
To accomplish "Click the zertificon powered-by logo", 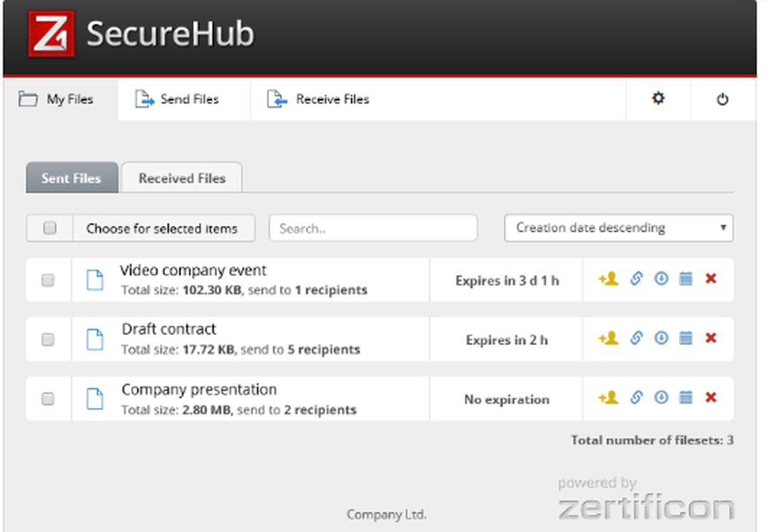I will [x=646, y=499].
